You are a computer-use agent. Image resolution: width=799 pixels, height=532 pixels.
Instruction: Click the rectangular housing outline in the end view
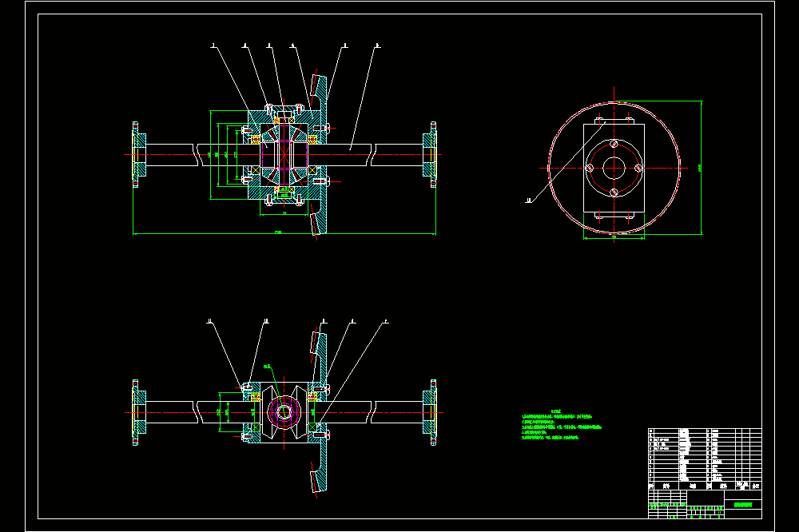(614, 169)
